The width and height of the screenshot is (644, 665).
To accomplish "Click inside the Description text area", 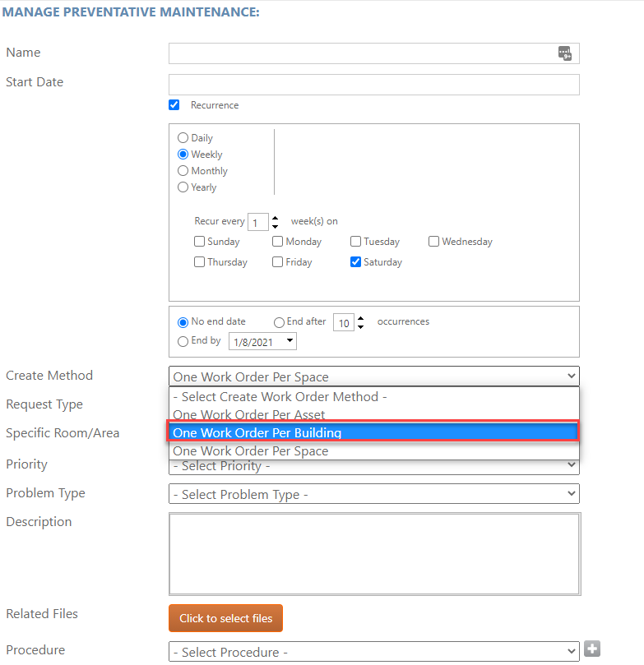I will [374, 554].
